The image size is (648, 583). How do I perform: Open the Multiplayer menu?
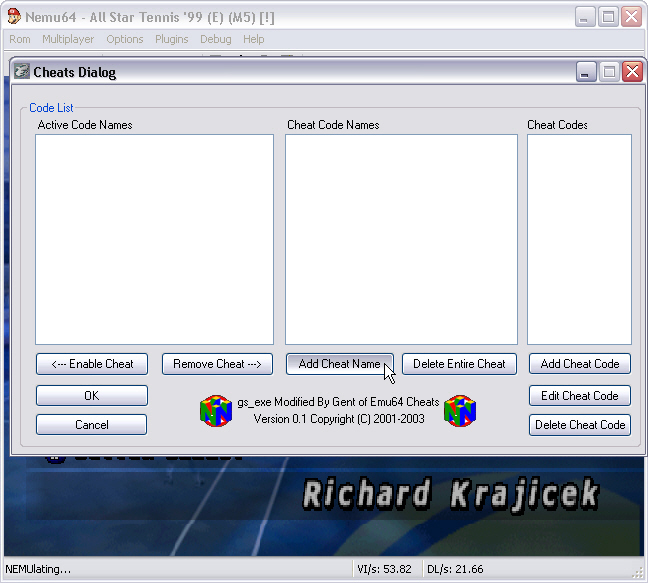[68, 39]
